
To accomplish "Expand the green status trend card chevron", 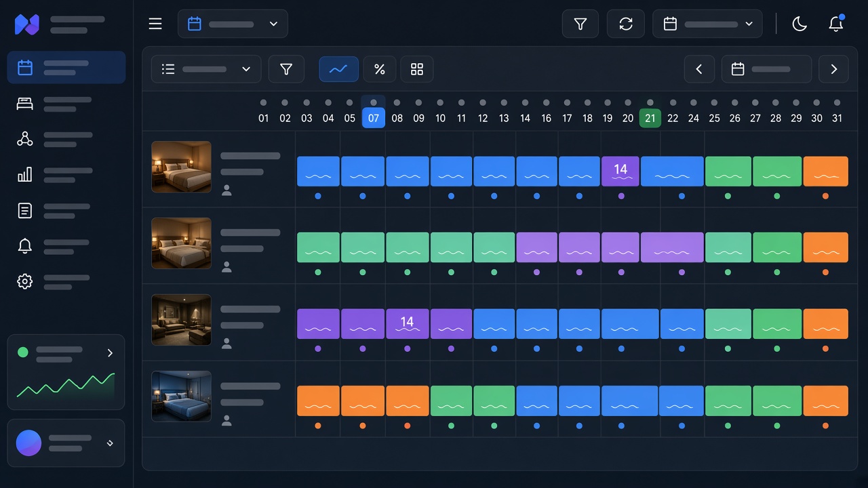I will point(110,353).
